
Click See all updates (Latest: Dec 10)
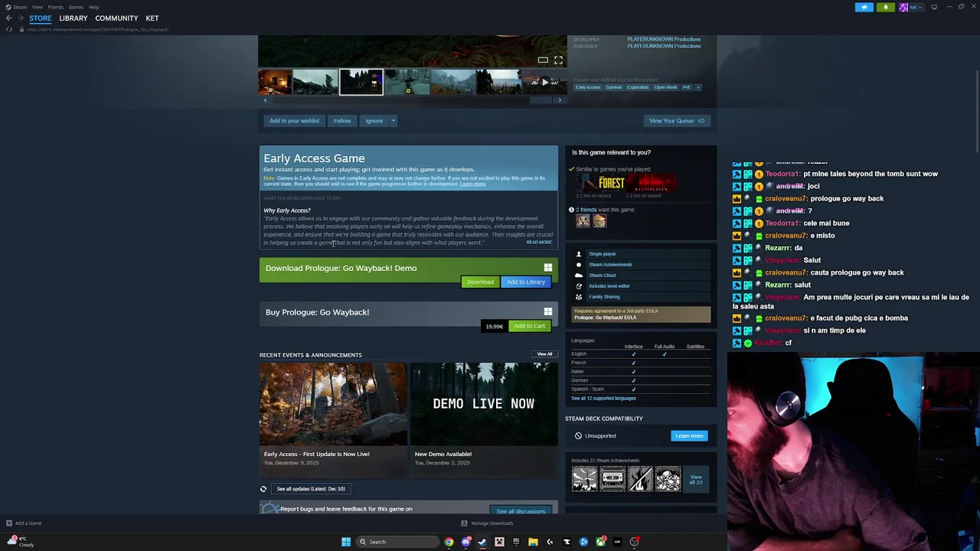pos(311,489)
